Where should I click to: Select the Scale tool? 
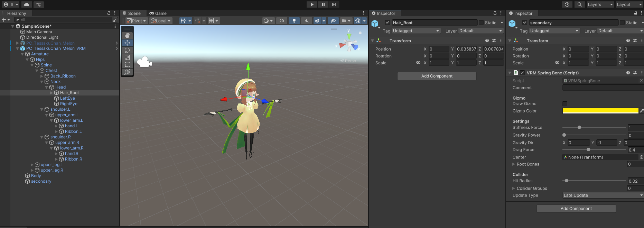point(127,57)
